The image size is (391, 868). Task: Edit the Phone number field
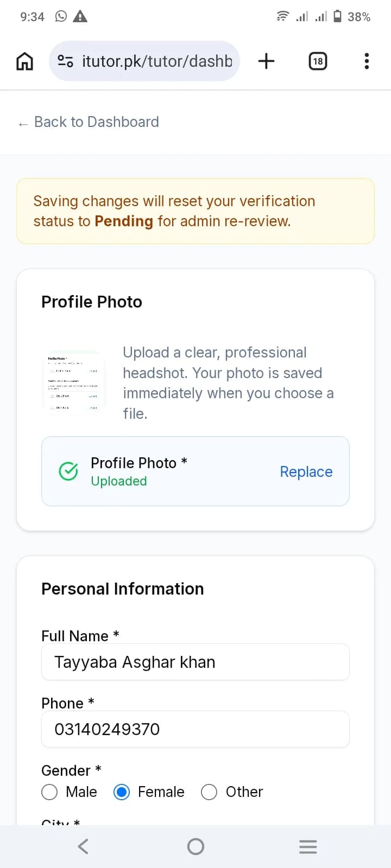click(195, 729)
